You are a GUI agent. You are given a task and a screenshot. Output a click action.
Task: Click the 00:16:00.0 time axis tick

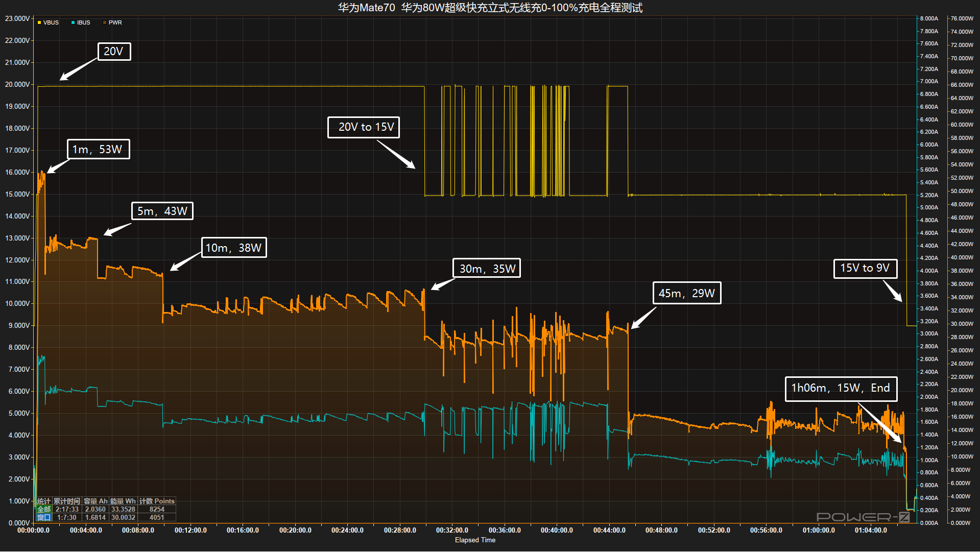click(243, 530)
